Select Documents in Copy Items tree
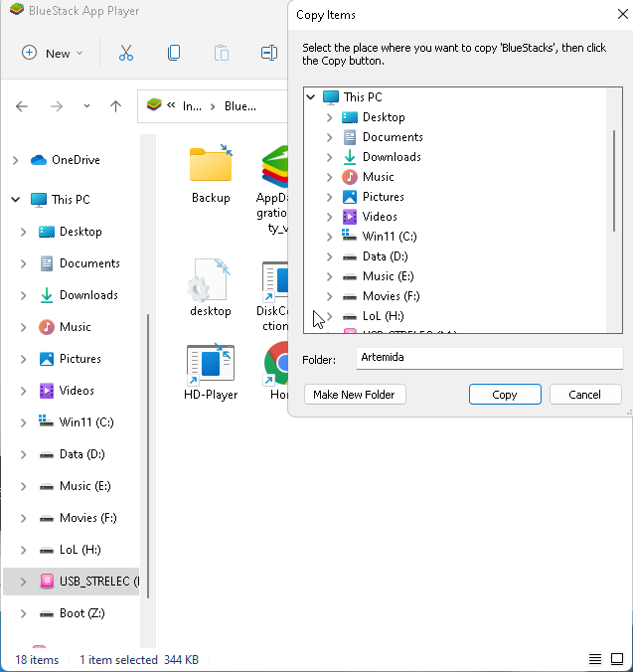The image size is (633, 672). tap(383, 137)
